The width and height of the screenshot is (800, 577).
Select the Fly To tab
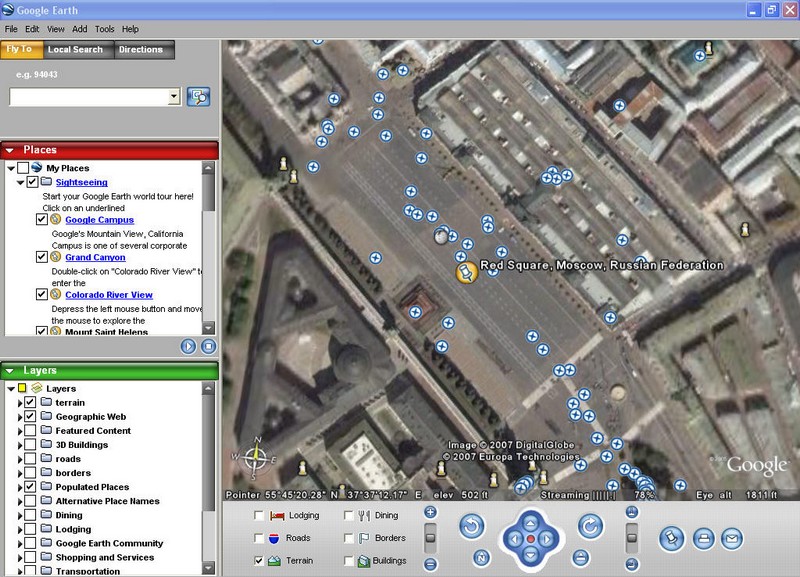(x=19, y=49)
